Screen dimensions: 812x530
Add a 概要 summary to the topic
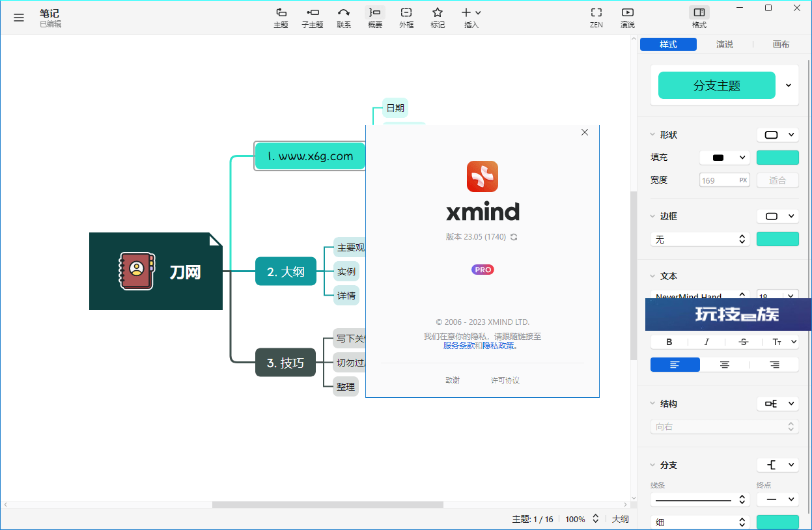point(375,18)
